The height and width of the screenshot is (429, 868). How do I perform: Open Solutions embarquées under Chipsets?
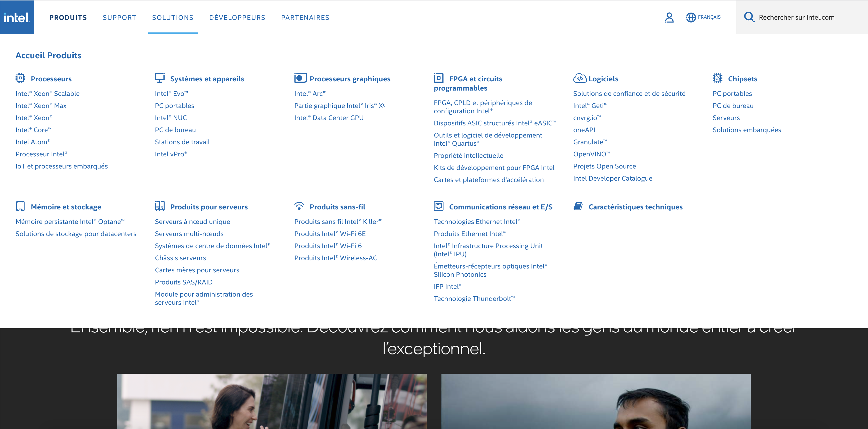click(747, 130)
